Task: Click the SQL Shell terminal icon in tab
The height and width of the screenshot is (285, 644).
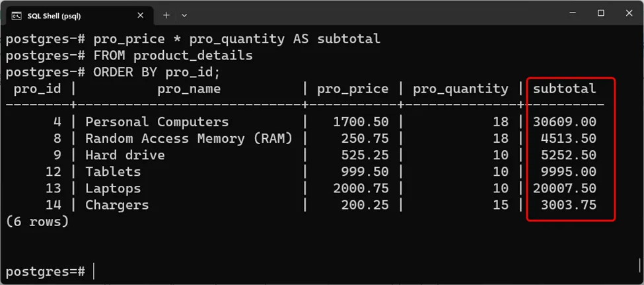Action: [17, 15]
